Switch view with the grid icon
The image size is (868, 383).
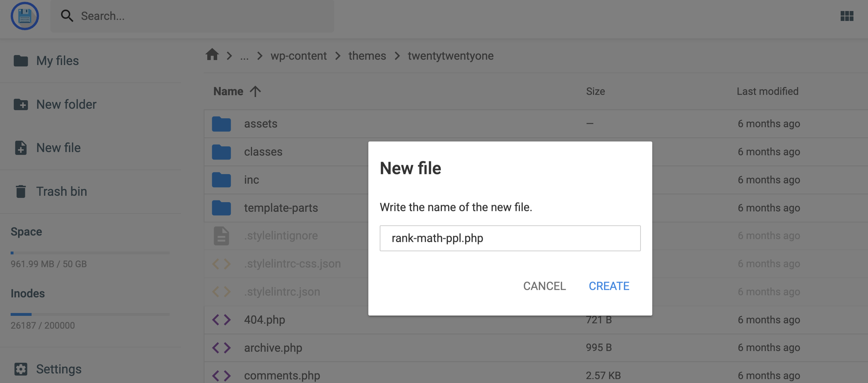pos(847,16)
